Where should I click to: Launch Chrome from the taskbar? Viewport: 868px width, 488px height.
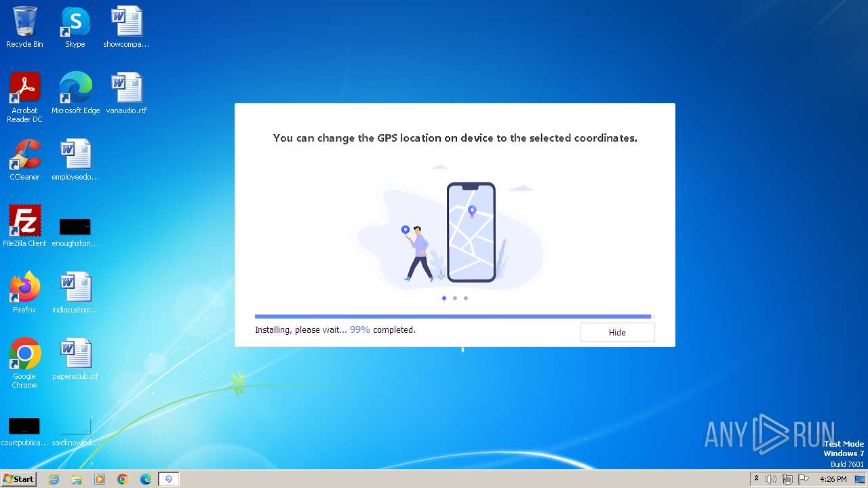123,479
